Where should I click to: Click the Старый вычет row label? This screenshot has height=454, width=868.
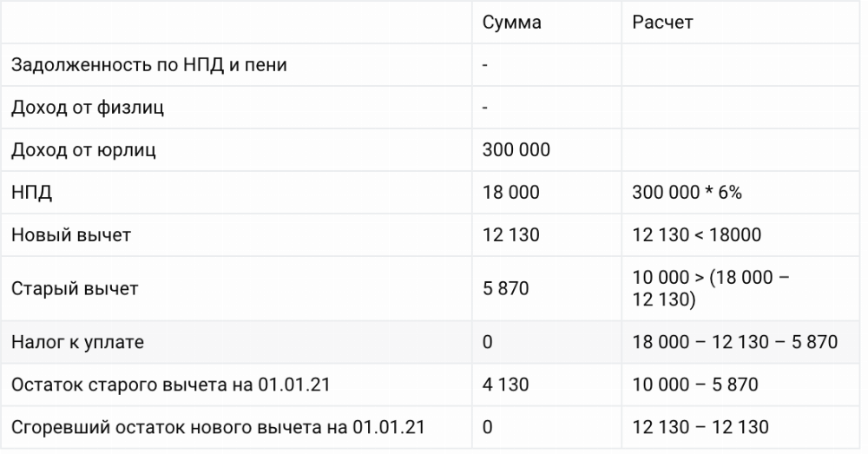coord(75,288)
